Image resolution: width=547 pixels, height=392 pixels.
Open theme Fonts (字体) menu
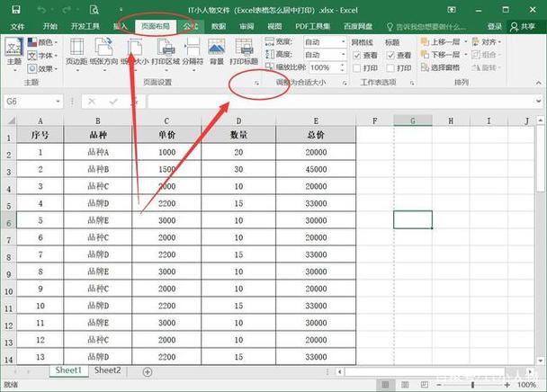pos(42,56)
